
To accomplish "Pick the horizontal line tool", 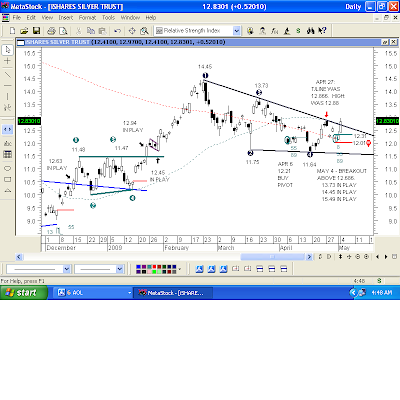I will click(x=7, y=86).
